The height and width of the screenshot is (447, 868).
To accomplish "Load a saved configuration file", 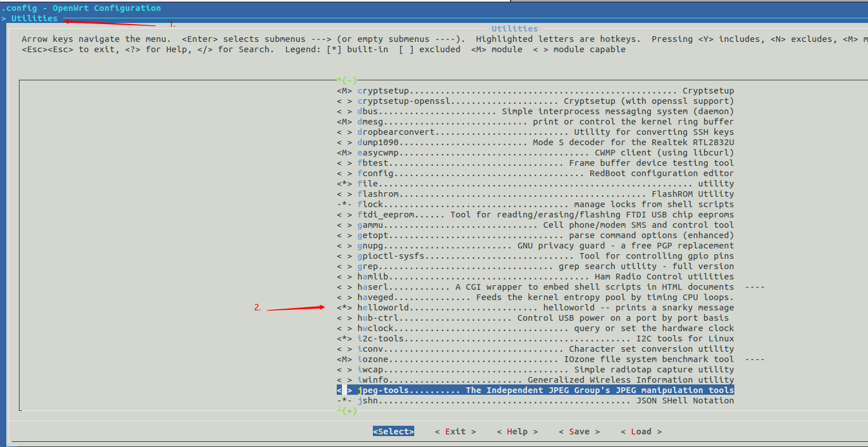I will point(641,431).
